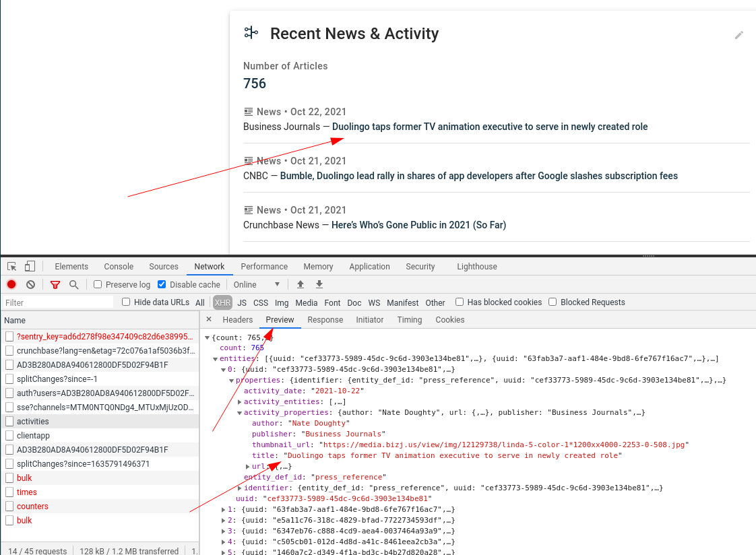Select the activities request row
This screenshot has height=555, width=756.
pos(100,421)
